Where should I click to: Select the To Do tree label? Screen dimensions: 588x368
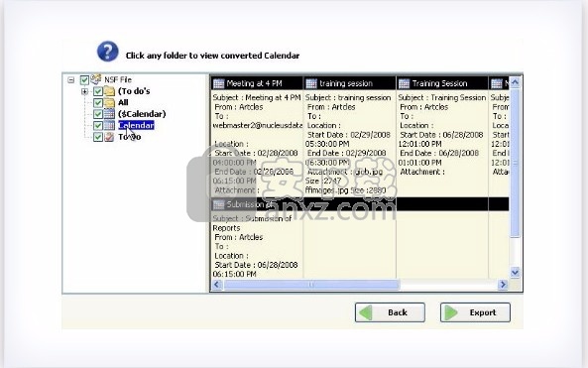tap(130, 137)
